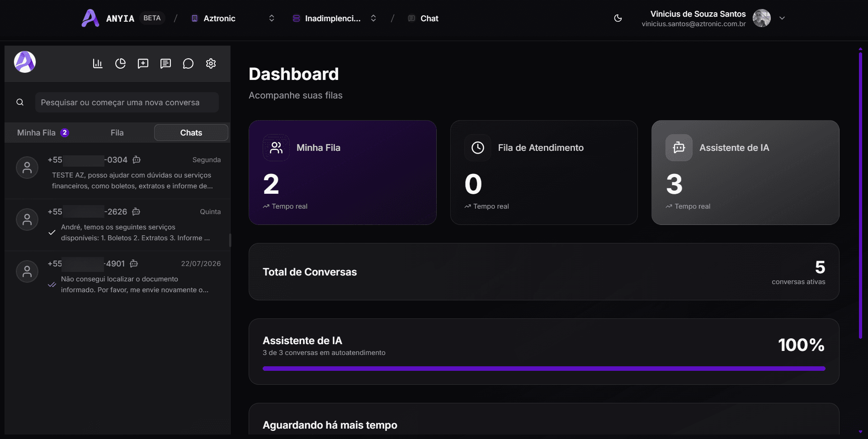
Task: Open the conversation starting with TESTE AZ
Action: point(118,173)
